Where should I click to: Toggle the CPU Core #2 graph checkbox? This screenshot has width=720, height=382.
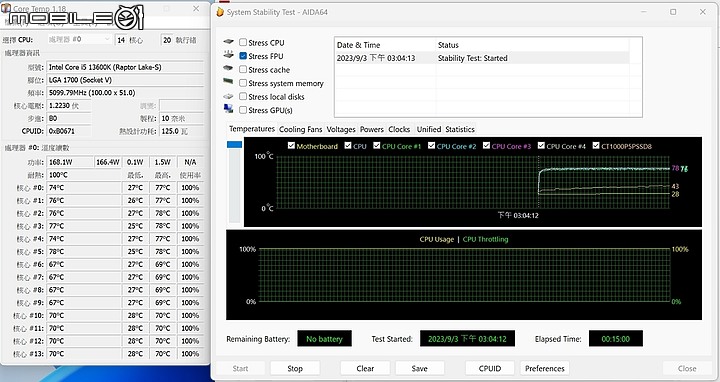pos(431,146)
